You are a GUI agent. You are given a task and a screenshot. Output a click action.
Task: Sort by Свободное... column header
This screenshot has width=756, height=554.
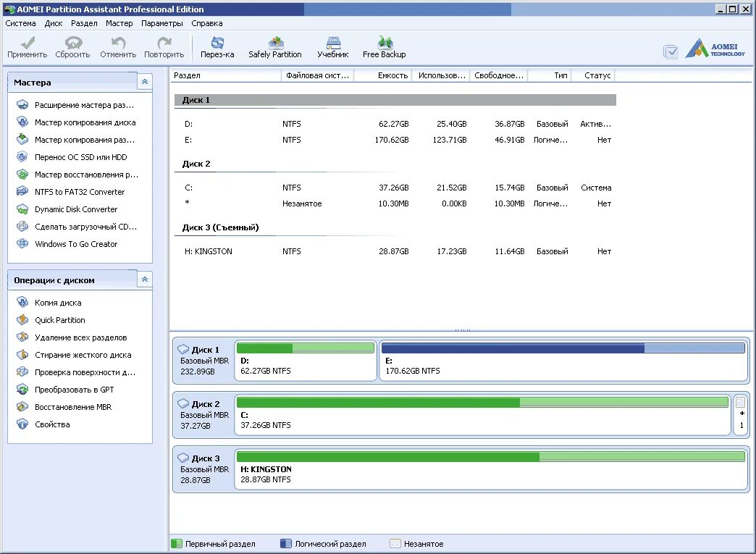pyautogui.click(x=498, y=75)
